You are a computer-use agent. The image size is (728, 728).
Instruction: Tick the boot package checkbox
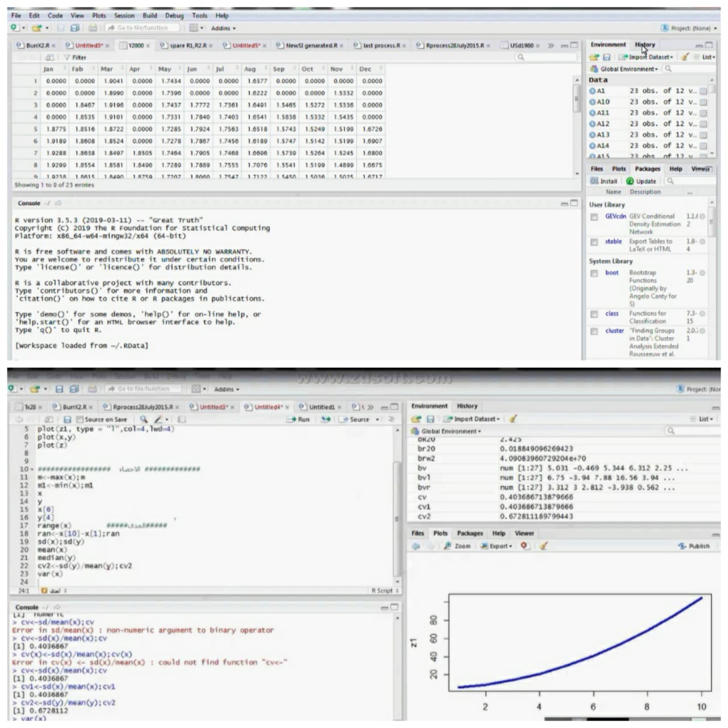click(x=594, y=273)
